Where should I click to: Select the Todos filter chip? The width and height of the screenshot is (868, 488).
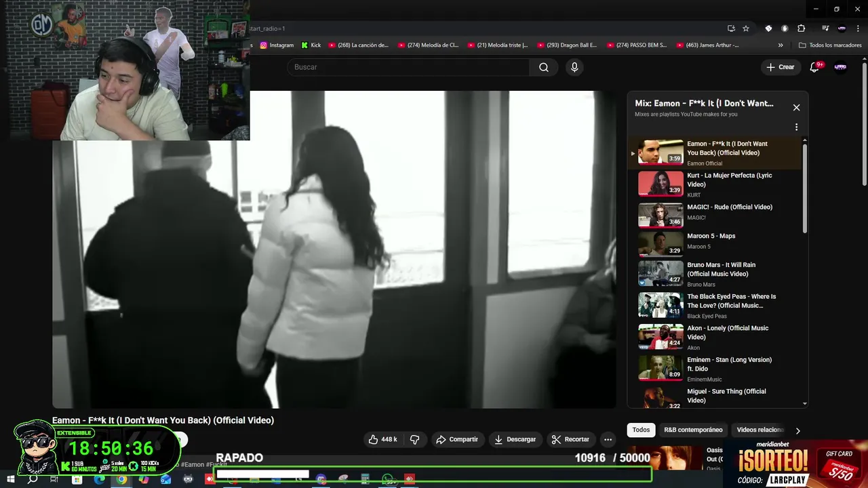tap(641, 430)
